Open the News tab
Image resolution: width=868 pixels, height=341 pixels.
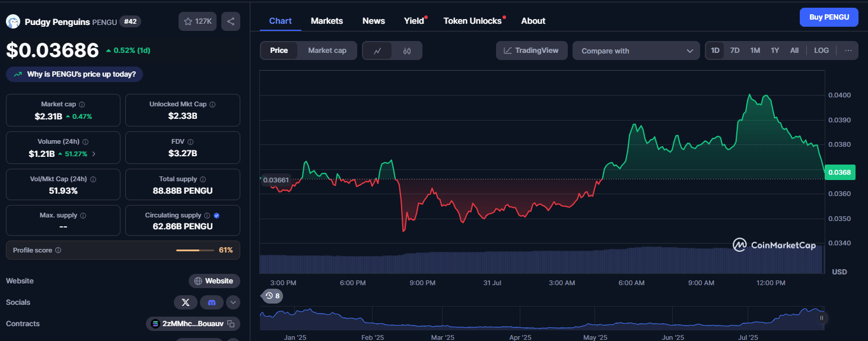tap(374, 21)
